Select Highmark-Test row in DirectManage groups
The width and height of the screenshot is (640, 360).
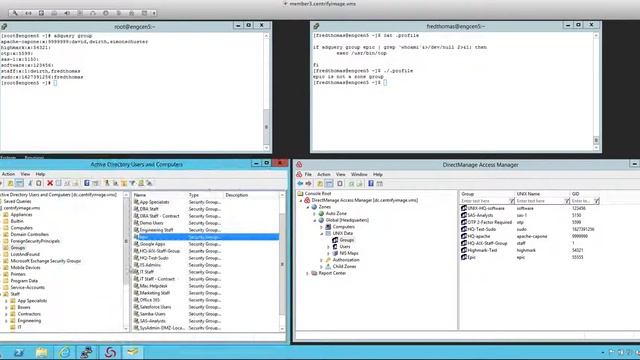pos(529,250)
